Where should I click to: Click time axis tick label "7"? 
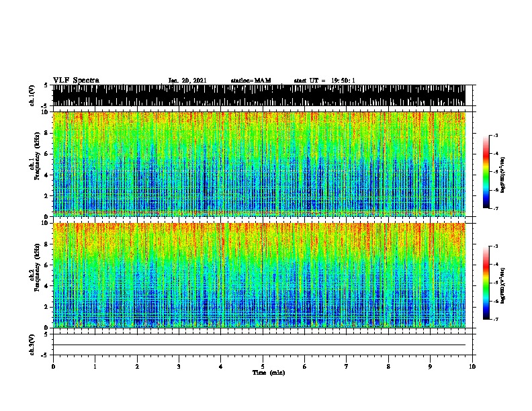pos(347,366)
